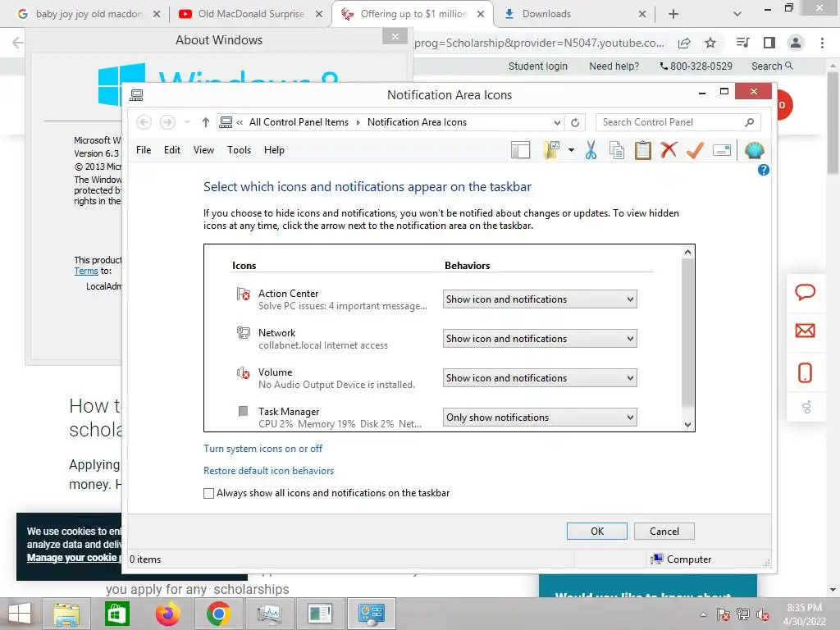Open the Edit menu
This screenshot has height=630, width=840.
click(172, 151)
